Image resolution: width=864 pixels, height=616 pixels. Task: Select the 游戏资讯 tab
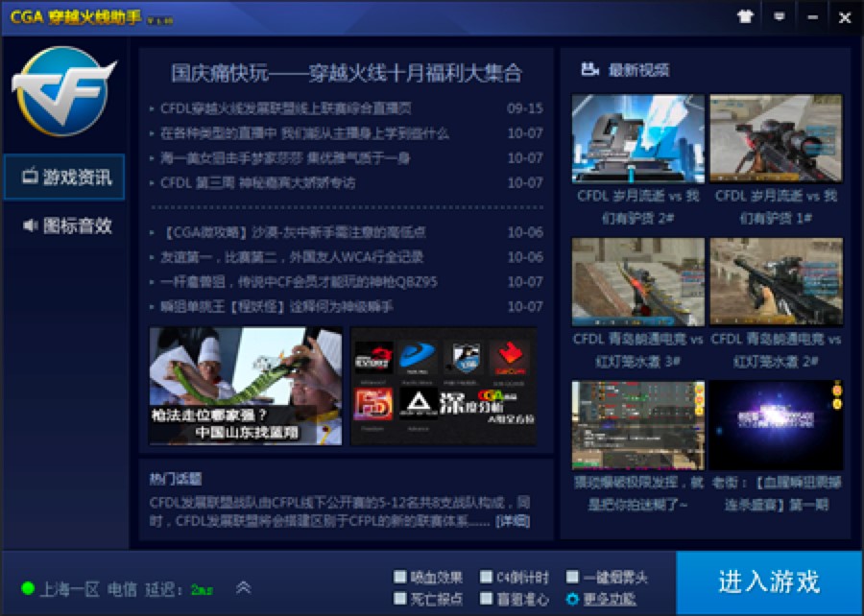64,177
